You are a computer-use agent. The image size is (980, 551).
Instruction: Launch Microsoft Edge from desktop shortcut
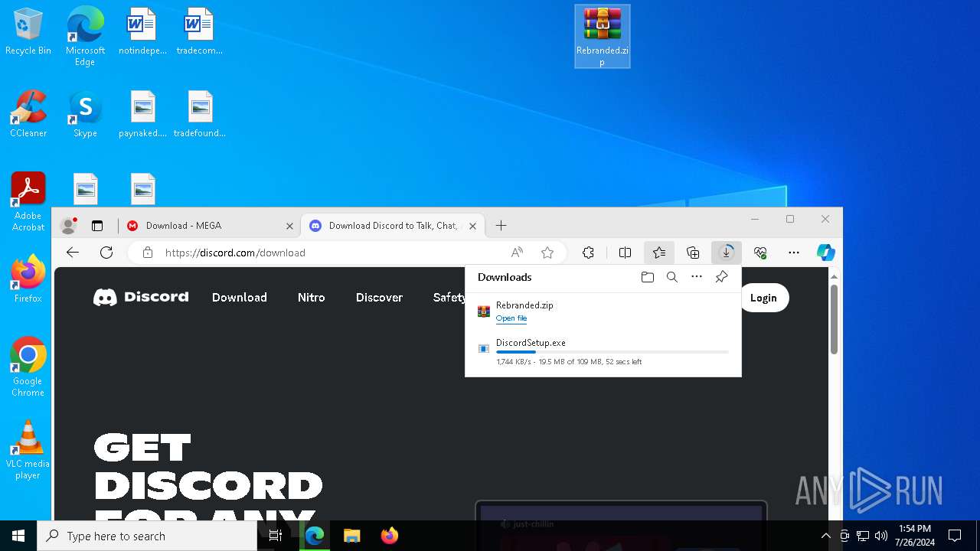(85, 36)
